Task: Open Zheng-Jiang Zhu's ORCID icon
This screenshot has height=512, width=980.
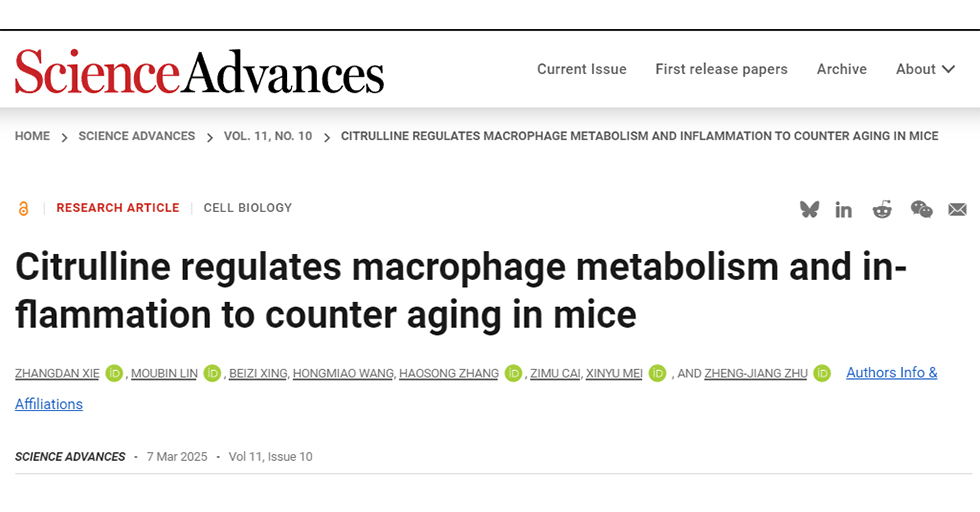Action: point(822,373)
